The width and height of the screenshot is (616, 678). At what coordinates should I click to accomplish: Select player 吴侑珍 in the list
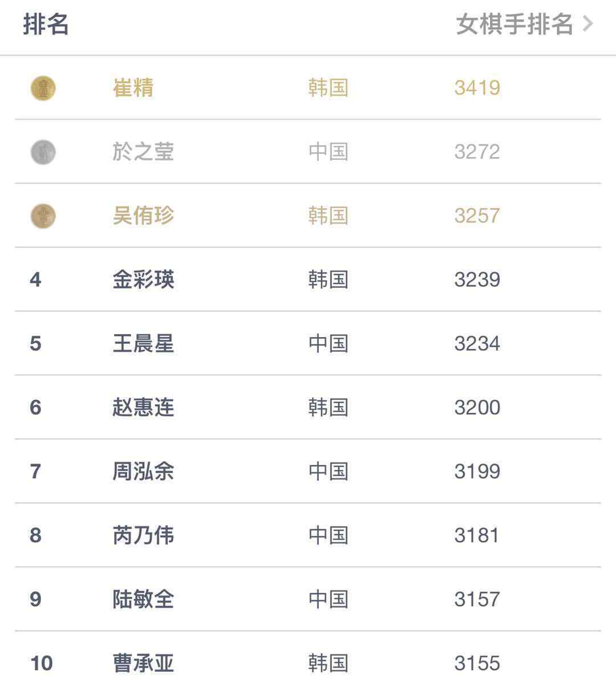tap(143, 216)
